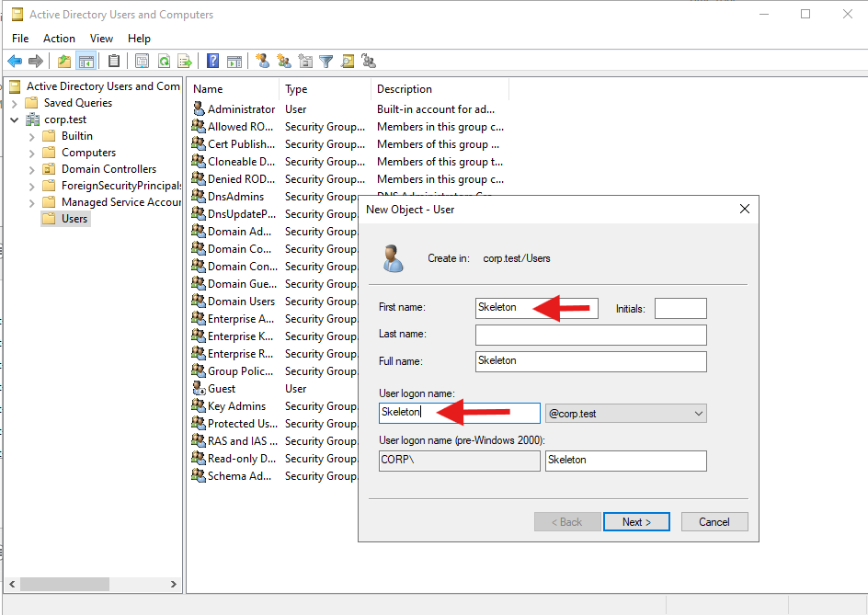Screen dimensions: 868x615
Task: Click the Back arrow in the toolbar
Action: pos(15,61)
